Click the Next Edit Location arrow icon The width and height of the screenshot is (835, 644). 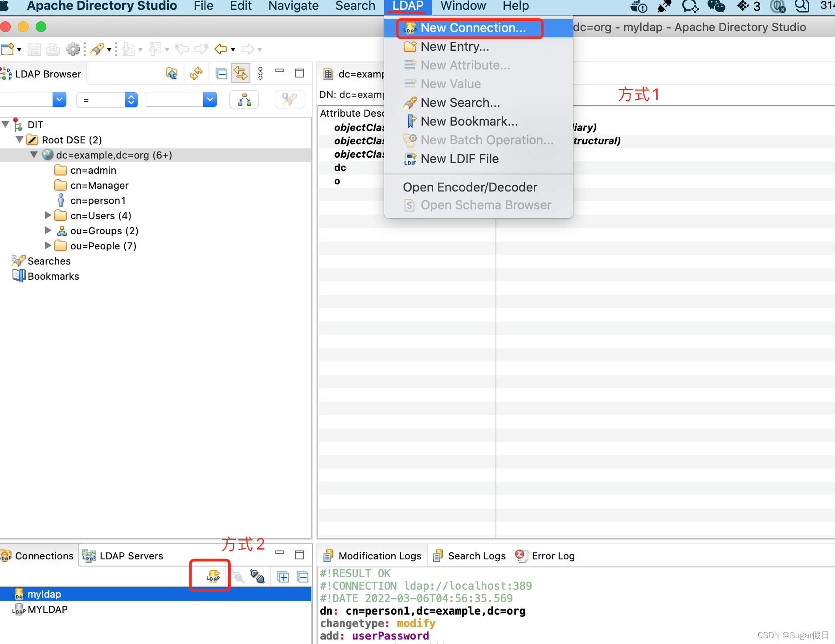coord(201,49)
